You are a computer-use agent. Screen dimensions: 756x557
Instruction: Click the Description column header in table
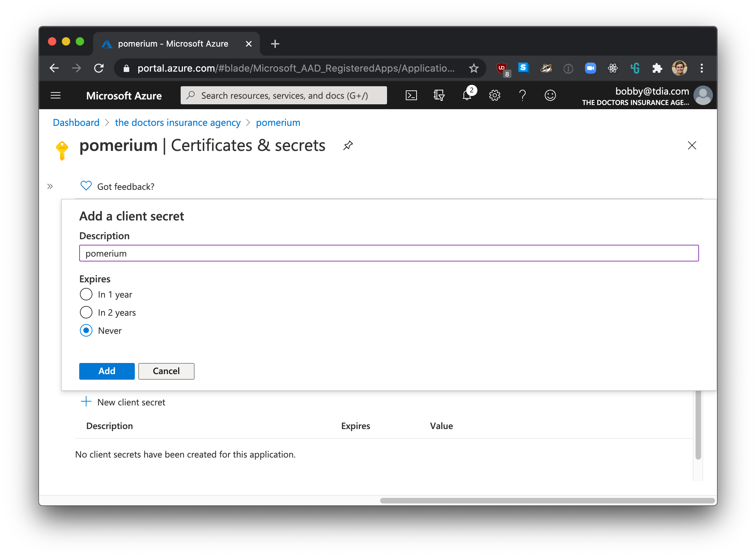coord(109,426)
